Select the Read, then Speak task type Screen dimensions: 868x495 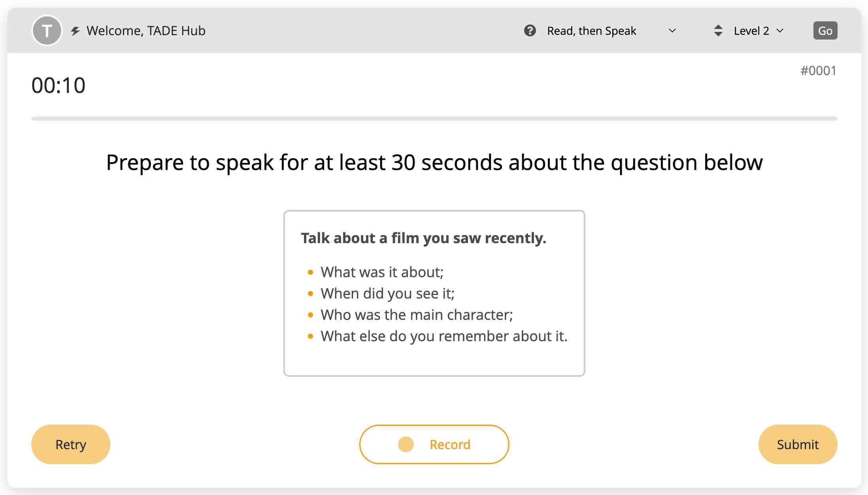[x=592, y=30]
